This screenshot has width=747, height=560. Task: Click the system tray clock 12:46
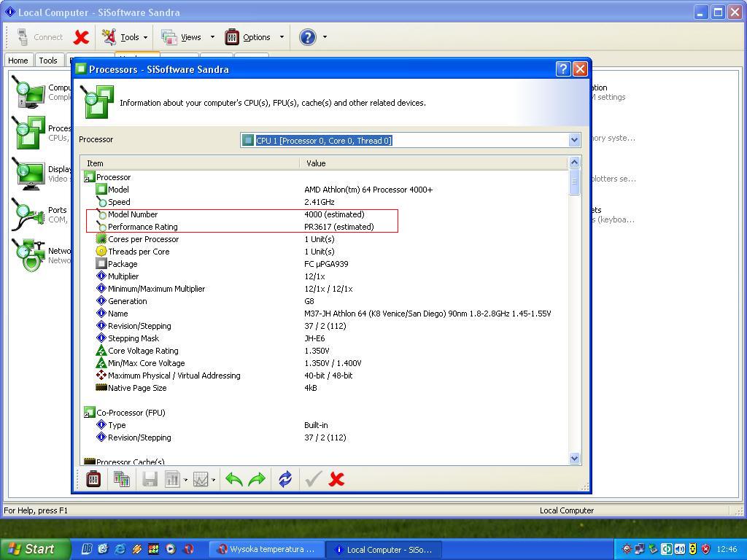pos(727,549)
